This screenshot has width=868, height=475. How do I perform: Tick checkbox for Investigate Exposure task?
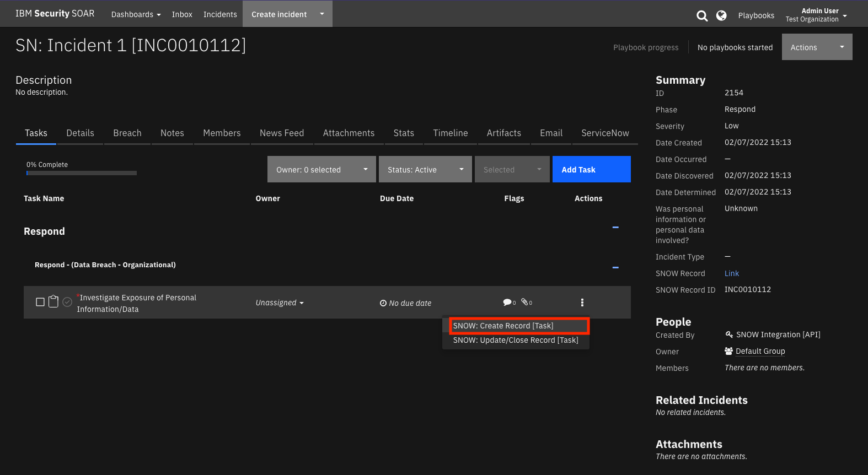(x=40, y=302)
